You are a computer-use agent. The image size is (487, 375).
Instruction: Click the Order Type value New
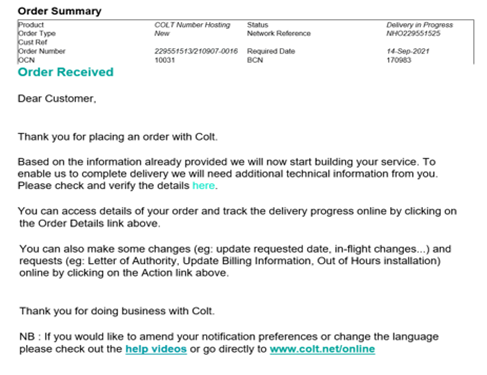click(x=162, y=33)
